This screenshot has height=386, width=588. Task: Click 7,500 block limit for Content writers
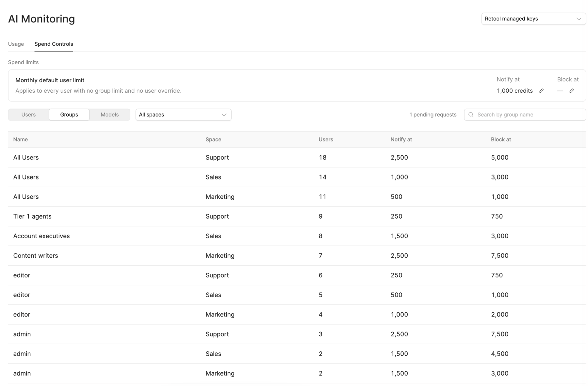(x=499, y=255)
